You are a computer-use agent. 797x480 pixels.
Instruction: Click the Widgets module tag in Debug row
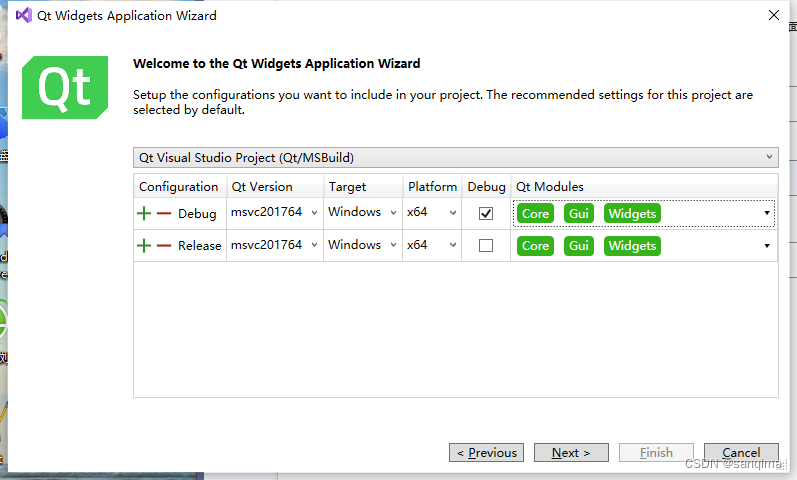click(632, 214)
